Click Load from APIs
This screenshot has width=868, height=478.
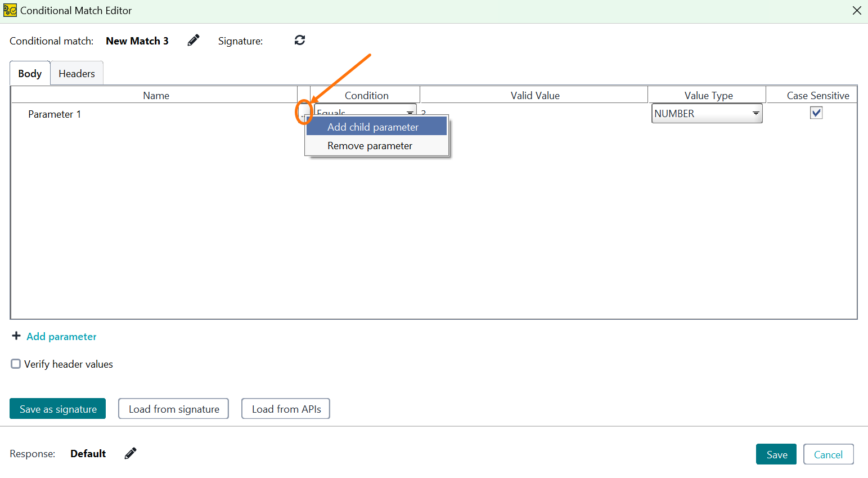pos(285,409)
